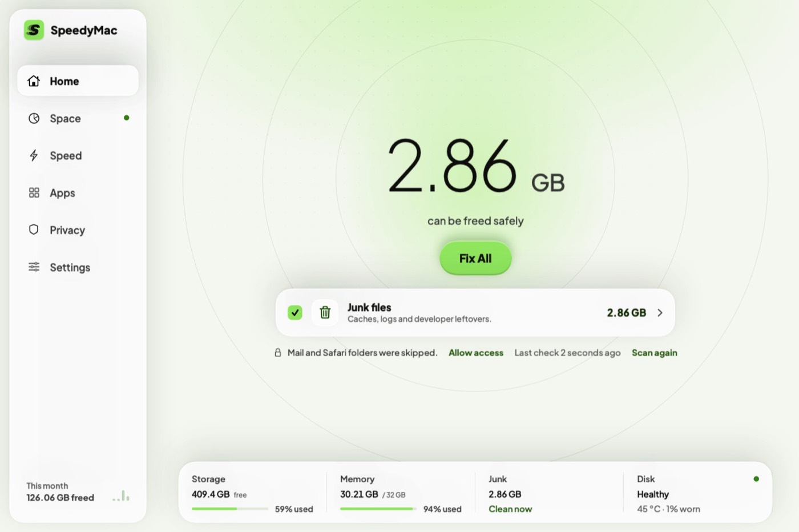The image size is (799, 532).
Task: Click the 94% used label
Action: (x=442, y=509)
